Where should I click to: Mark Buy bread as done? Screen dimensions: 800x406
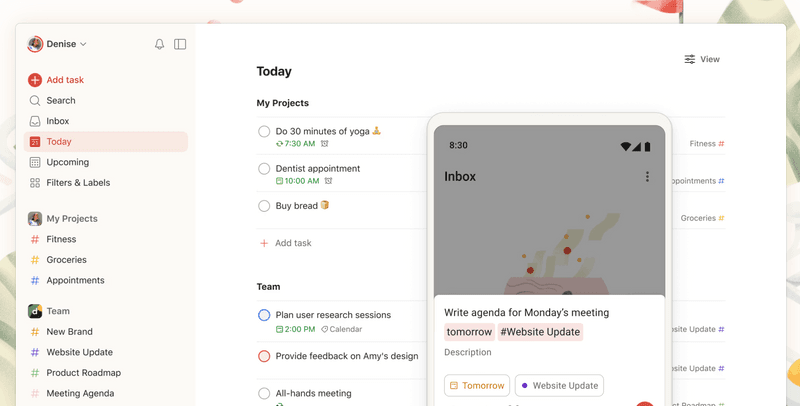point(264,206)
